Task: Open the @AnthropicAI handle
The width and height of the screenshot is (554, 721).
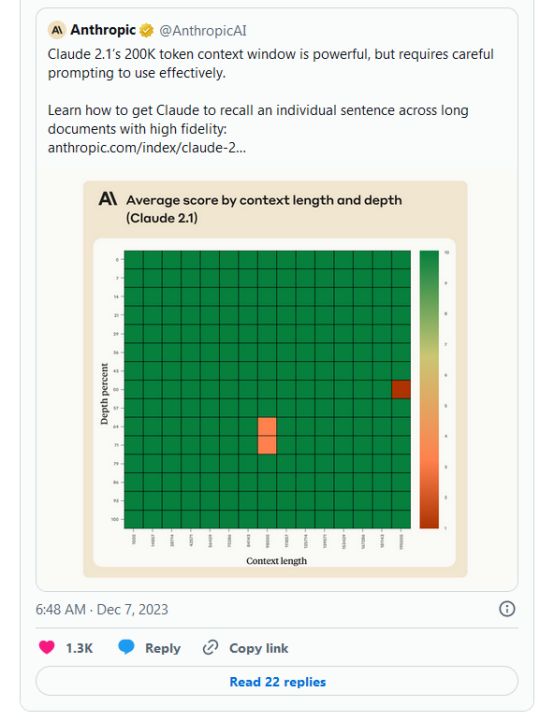Action: coord(203,31)
